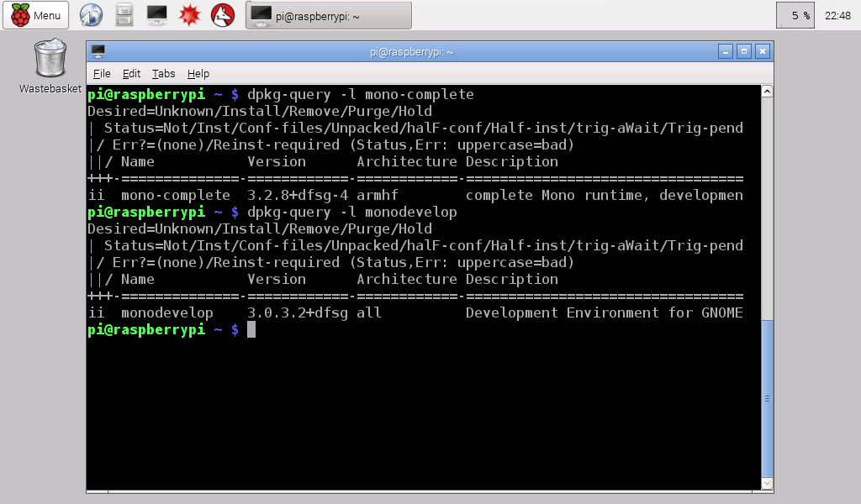The image size is (861, 504).
Task: Launch the terminal monitor icon in panel
Action: pyautogui.click(x=157, y=15)
